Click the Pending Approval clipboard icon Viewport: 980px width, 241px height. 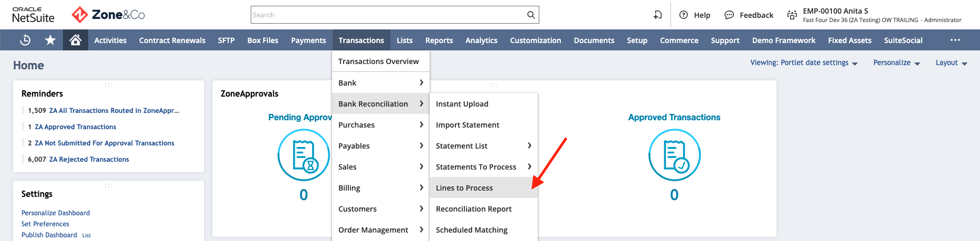pyautogui.click(x=304, y=155)
